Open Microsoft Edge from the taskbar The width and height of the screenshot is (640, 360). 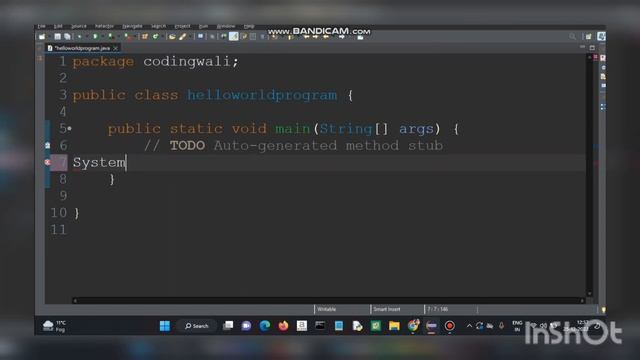click(x=265, y=326)
